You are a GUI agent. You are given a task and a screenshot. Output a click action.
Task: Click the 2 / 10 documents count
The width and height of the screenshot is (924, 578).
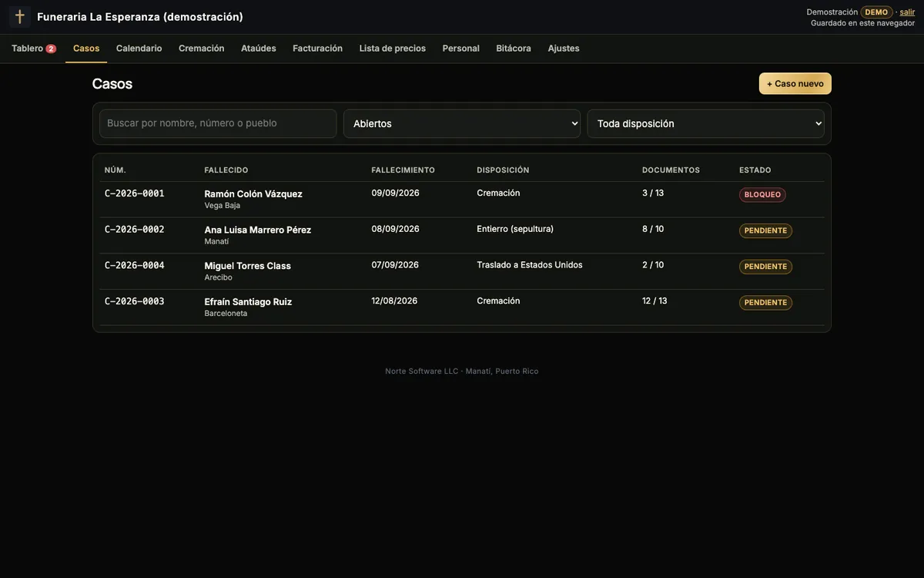point(653,265)
